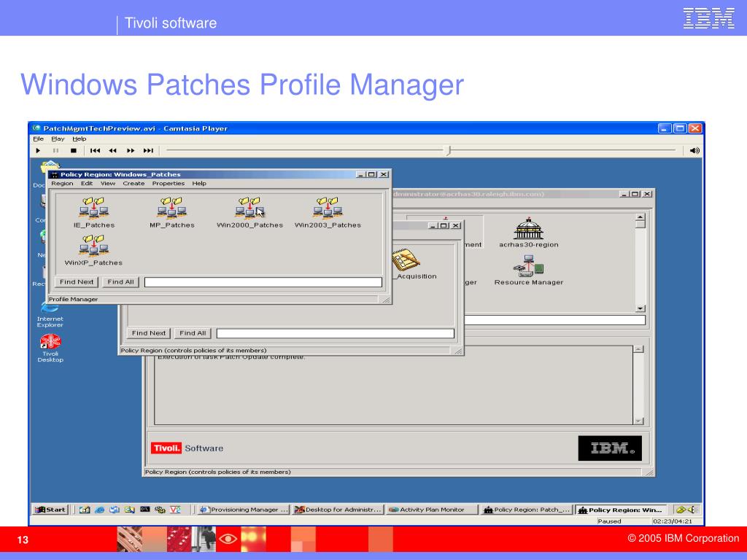Rewind the Camtasia video
The width and height of the screenshot is (747, 560).
coord(113,150)
